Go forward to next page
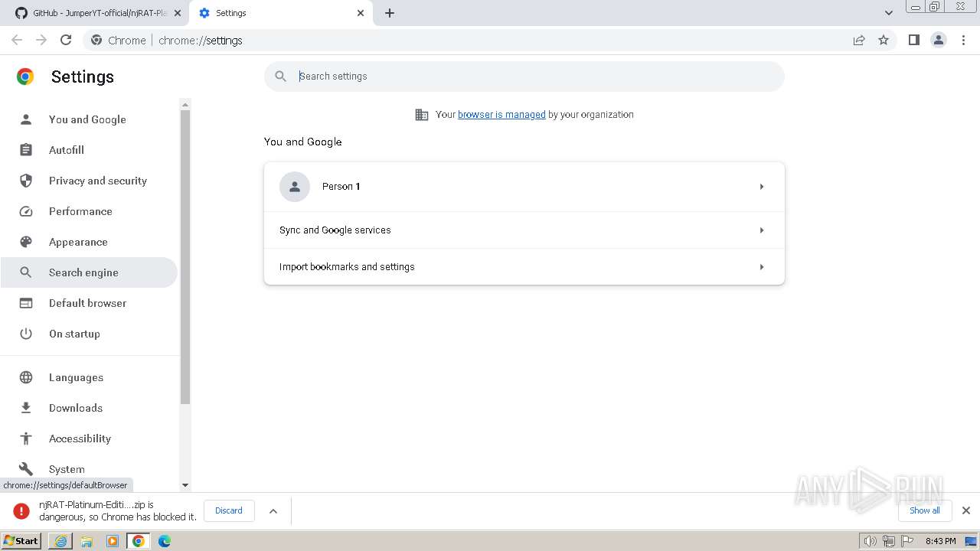Viewport: 980px width, 551px height. click(x=41, y=40)
